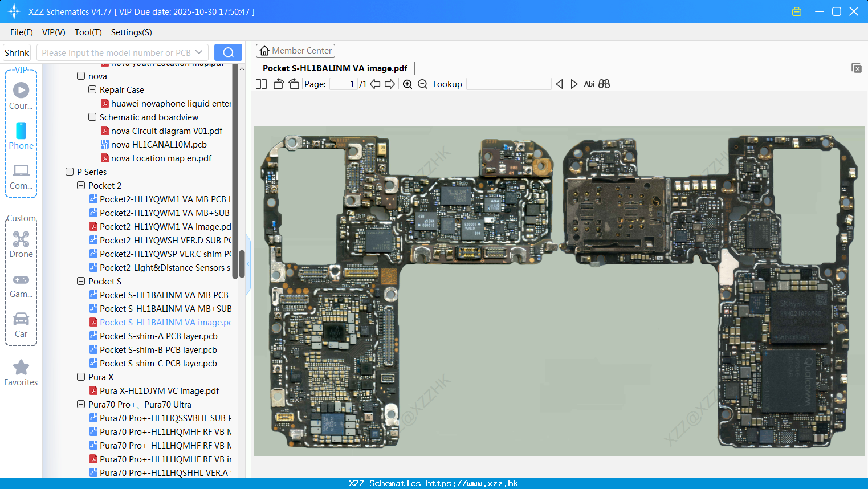
Task: Collapse the Repair Case node
Action: point(92,89)
